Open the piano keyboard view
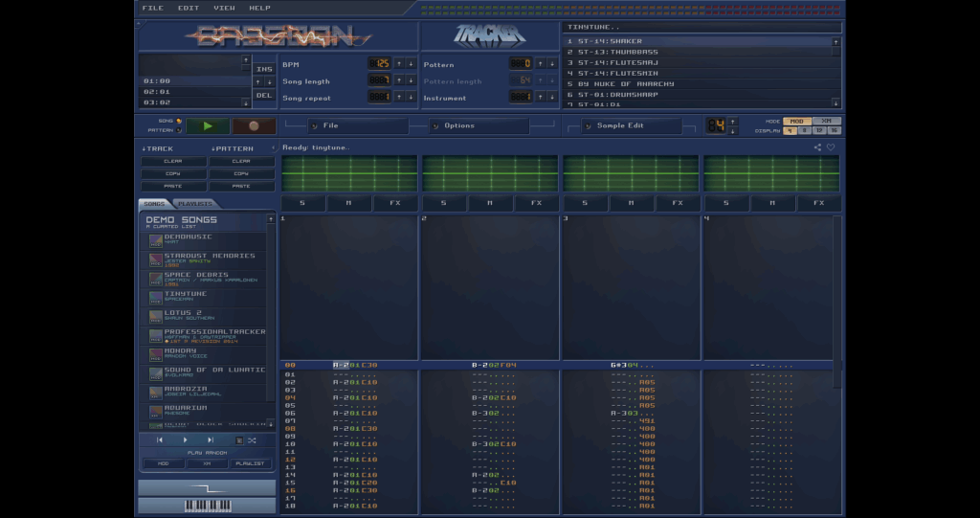 [207, 505]
